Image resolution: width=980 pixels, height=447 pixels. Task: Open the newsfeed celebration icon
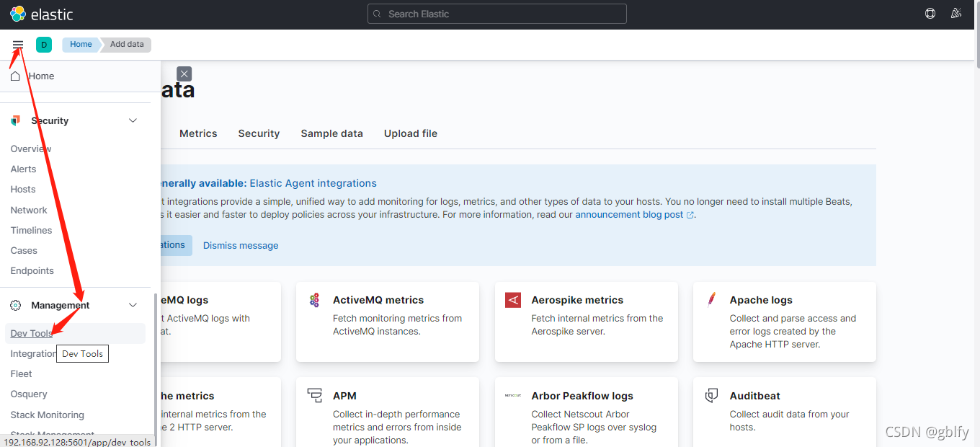click(956, 14)
